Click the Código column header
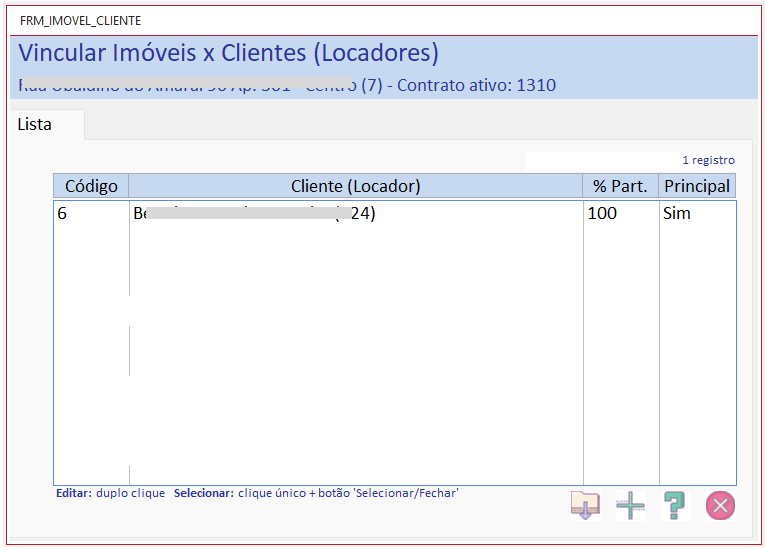Screen dimensions: 765x548 pyautogui.click(x=91, y=186)
